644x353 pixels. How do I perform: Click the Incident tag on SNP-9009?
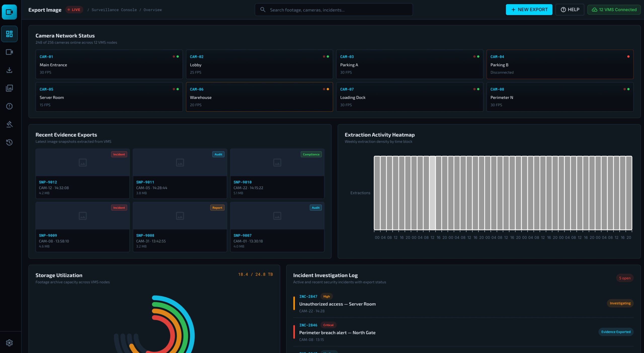click(119, 208)
